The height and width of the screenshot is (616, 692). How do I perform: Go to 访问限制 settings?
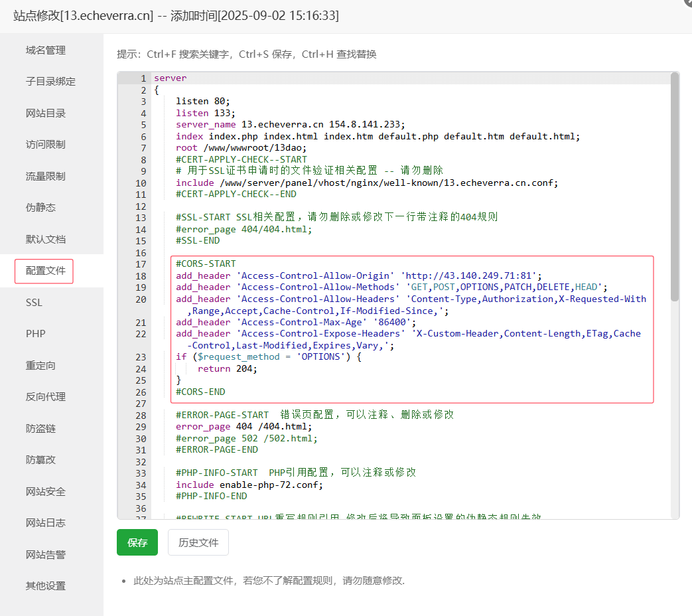[46, 145]
